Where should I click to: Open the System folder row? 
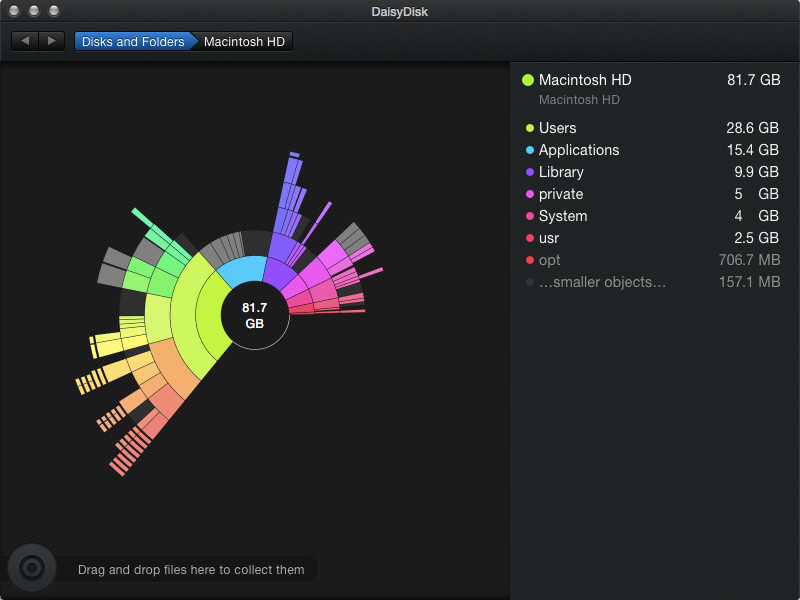(x=652, y=216)
